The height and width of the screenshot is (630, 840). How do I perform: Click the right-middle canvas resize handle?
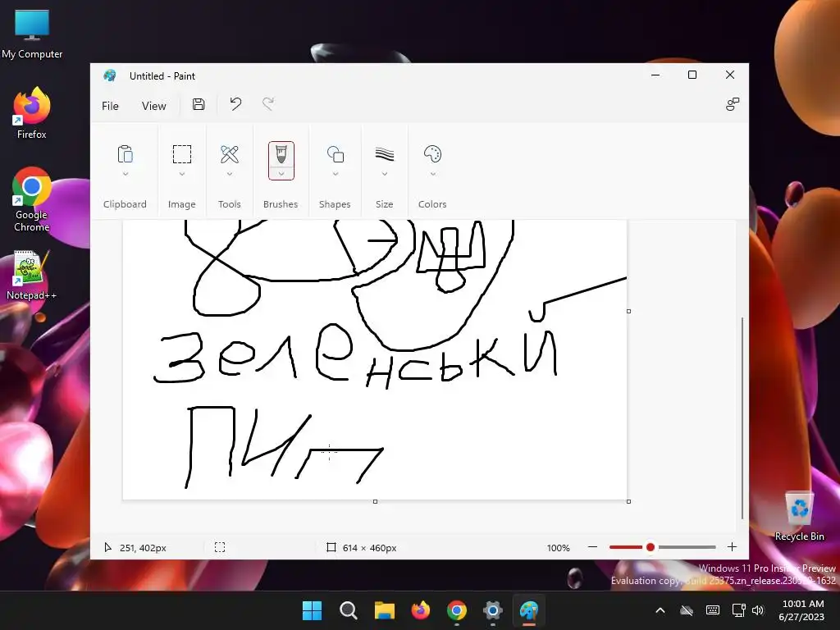[628, 311]
